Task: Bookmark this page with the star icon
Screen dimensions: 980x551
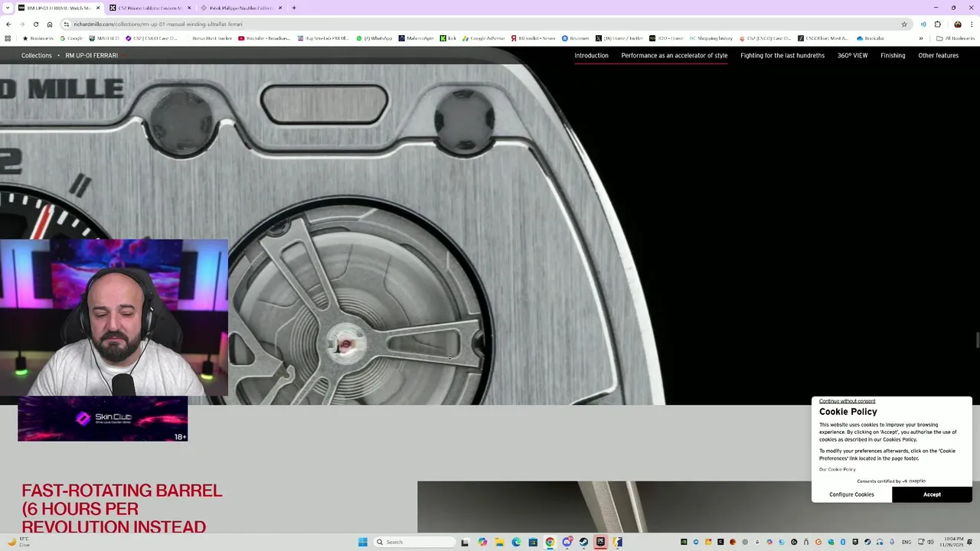Action: point(904,24)
